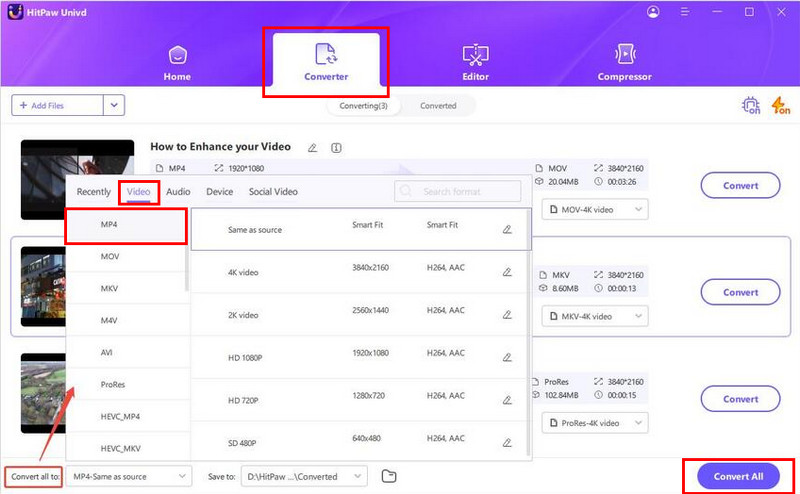Screen dimensions: 800x494
Task: Switch to the Audio format tab
Action: point(178,191)
